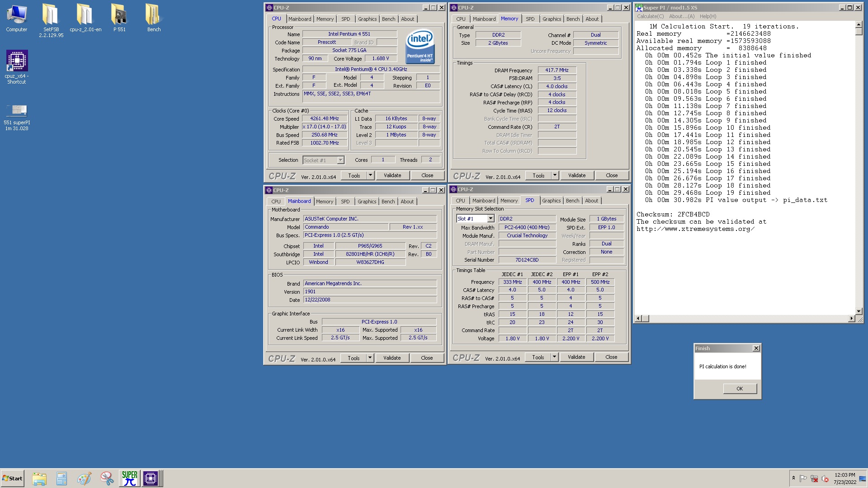
Task: Click the Model field Commando
Action: 346,227
